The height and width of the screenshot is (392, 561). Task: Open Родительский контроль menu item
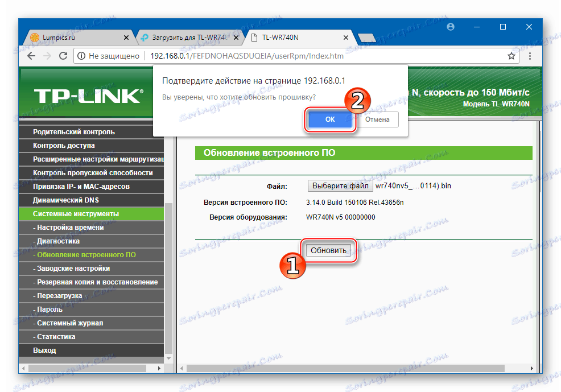[x=91, y=131]
